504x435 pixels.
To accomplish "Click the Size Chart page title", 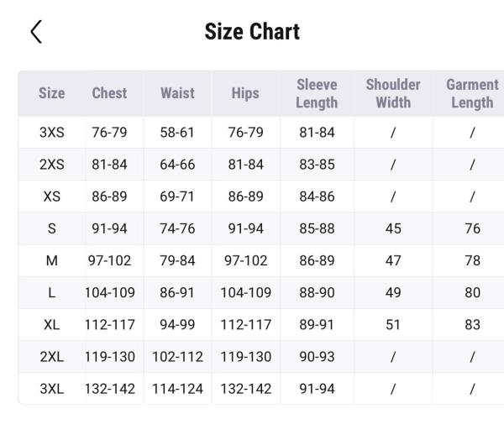I will (x=252, y=32).
